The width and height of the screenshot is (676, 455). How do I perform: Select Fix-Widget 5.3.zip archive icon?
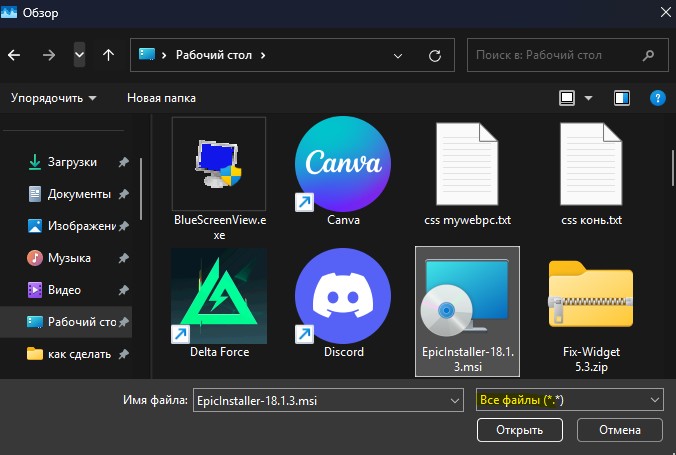tap(591, 294)
